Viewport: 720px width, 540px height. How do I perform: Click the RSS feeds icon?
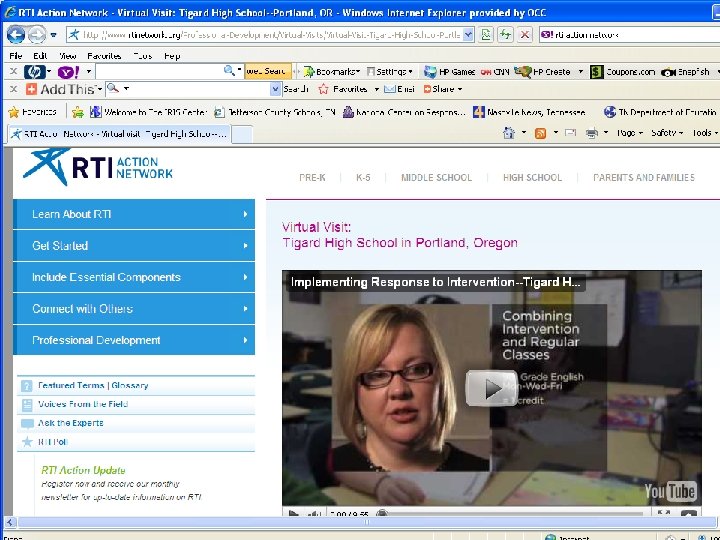pos(540,133)
